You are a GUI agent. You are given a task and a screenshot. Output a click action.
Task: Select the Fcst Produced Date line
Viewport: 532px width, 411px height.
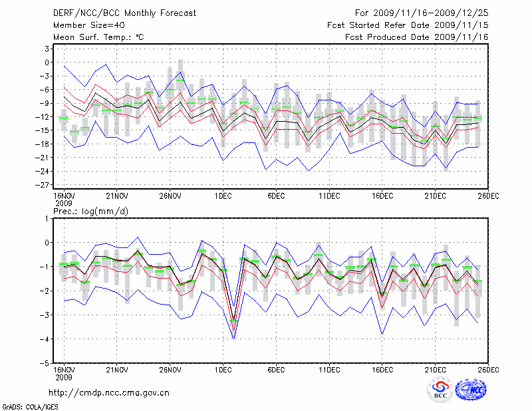pyautogui.click(x=417, y=37)
